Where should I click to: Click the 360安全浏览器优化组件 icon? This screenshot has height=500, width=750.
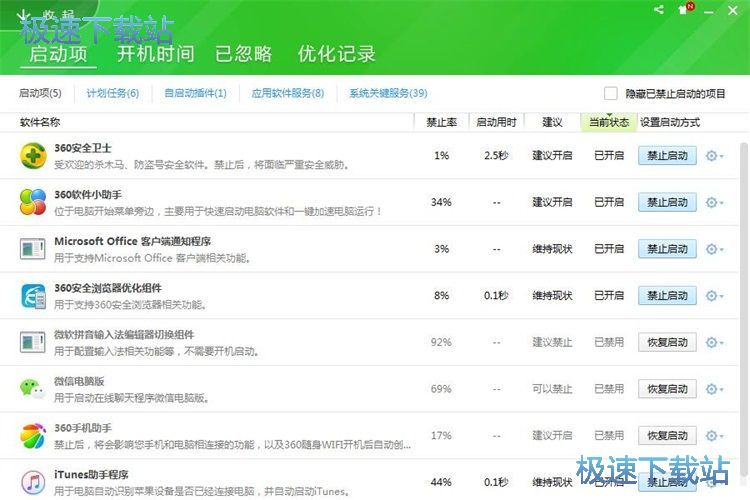click(33, 296)
